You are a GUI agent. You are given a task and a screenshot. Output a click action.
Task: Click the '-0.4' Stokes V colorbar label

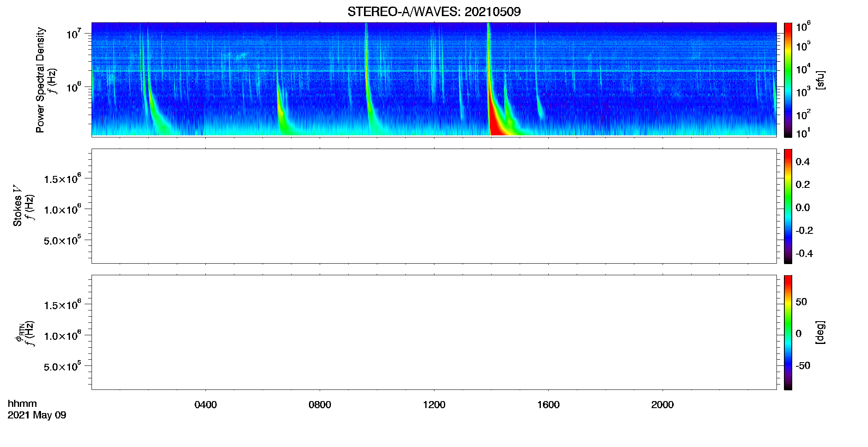(804, 254)
